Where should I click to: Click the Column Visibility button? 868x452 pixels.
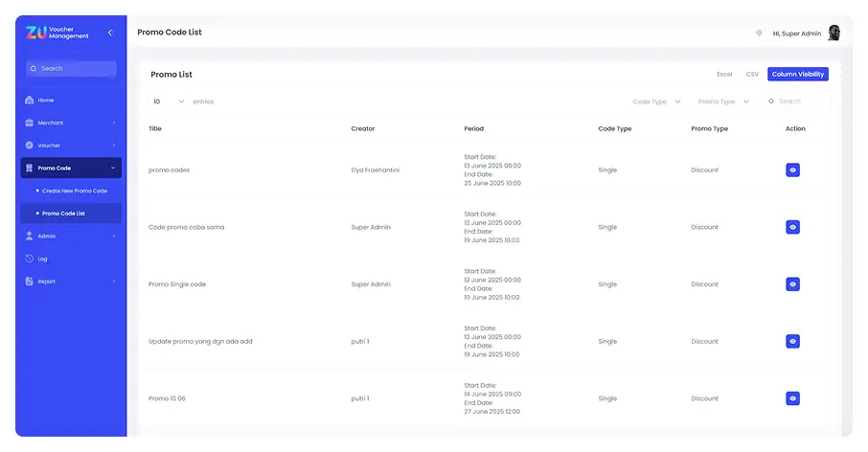pos(797,74)
